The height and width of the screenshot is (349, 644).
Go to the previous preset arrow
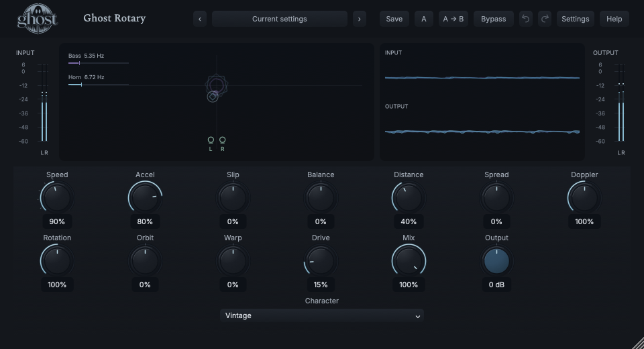tap(200, 19)
